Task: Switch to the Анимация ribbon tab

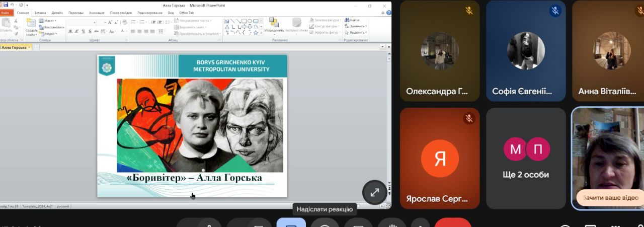Action: (x=97, y=13)
